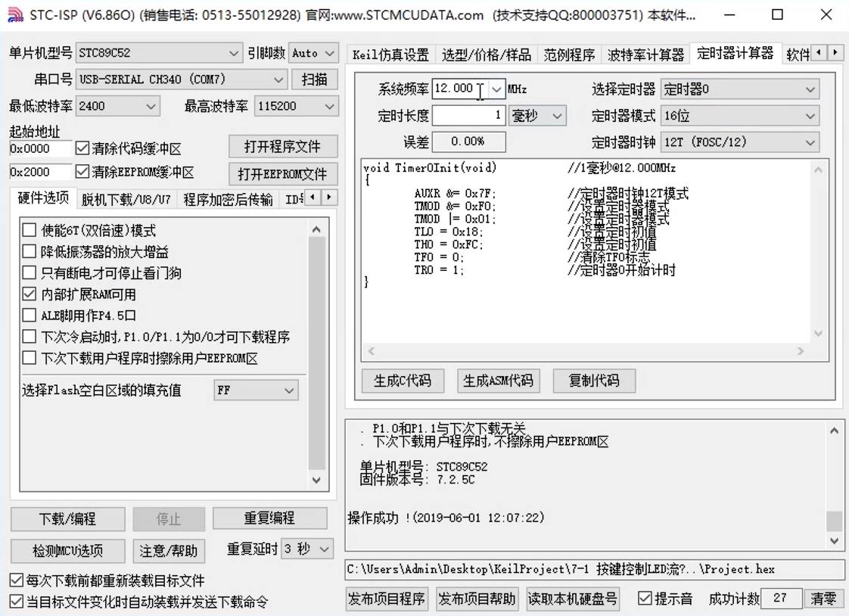The height and width of the screenshot is (616, 849).
Task: Switch to Keil仿真设置 tab
Action: pyautogui.click(x=390, y=54)
